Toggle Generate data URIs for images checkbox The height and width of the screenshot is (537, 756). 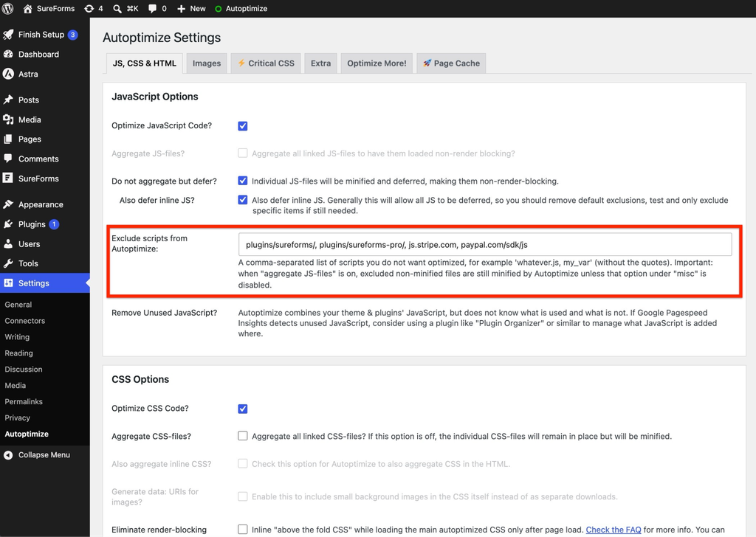click(x=242, y=496)
